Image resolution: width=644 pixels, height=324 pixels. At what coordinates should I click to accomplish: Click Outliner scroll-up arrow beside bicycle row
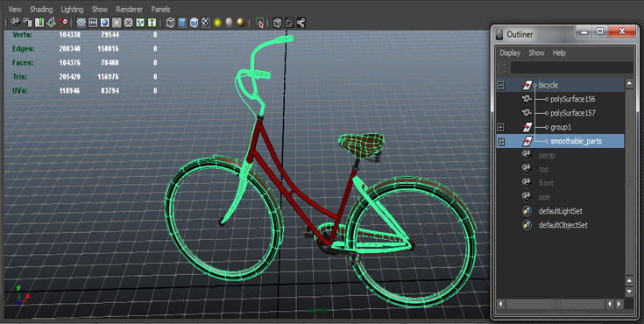coord(629,84)
